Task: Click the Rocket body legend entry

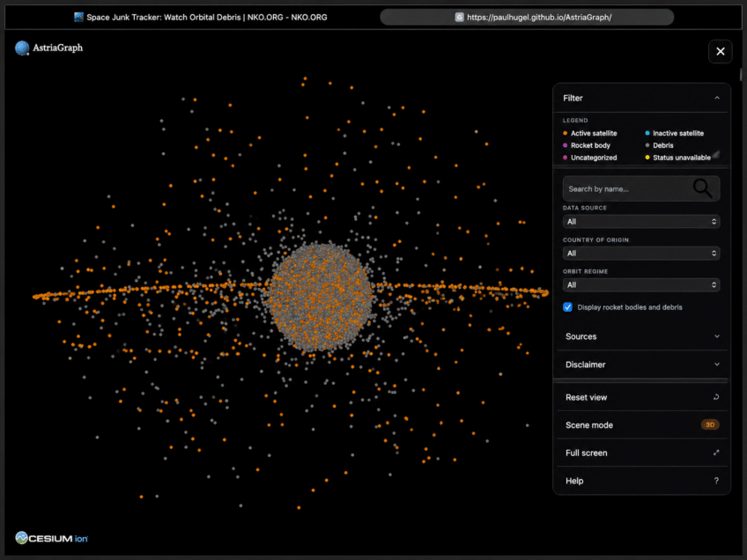Action: coord(587,145)
